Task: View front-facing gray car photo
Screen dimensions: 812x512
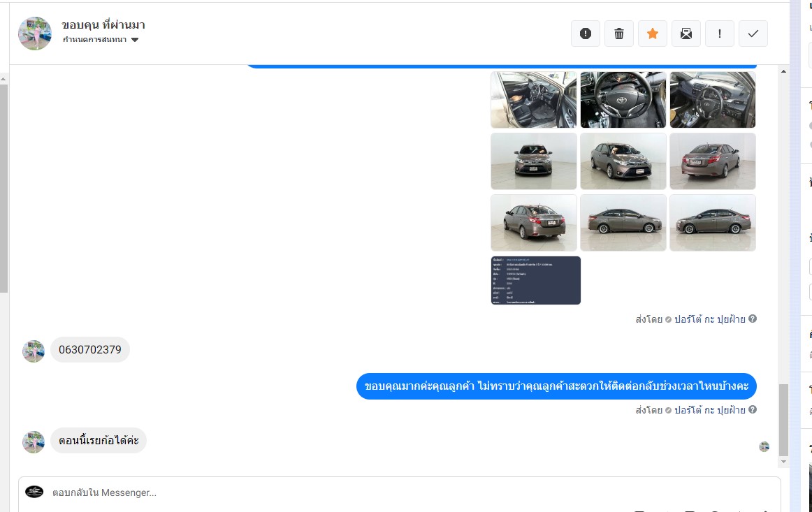Action: [x=534, y=161]
